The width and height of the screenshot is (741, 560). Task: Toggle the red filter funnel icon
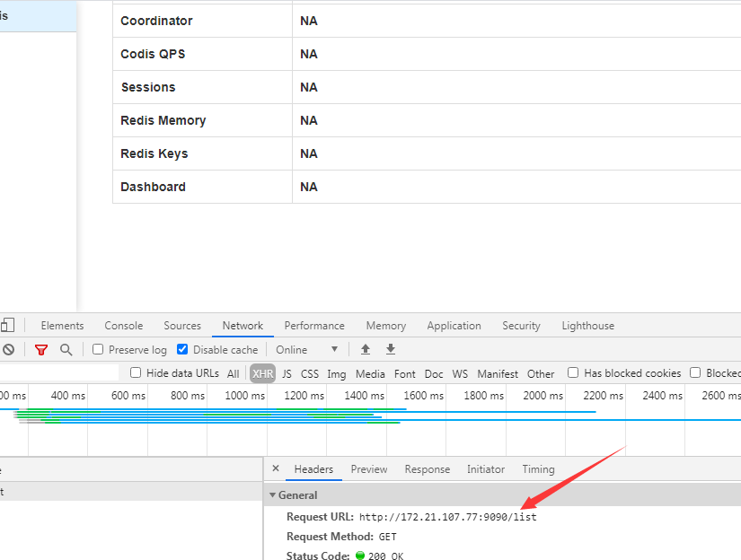pos(41,350)
